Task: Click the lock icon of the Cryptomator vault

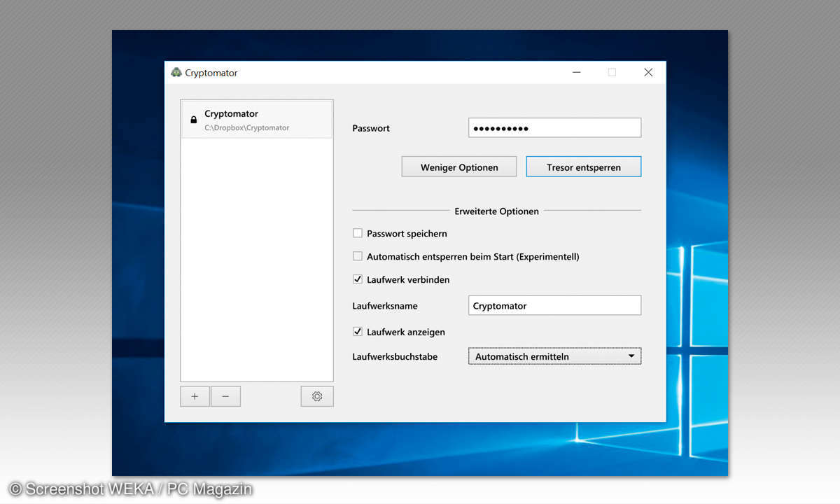Action: (x=194, y=120)
